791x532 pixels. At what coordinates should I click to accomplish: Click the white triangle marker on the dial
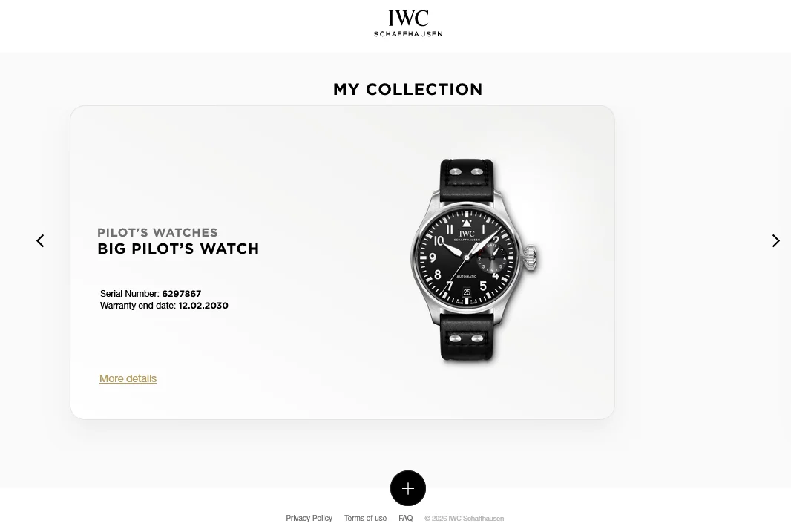pos(467,223)
